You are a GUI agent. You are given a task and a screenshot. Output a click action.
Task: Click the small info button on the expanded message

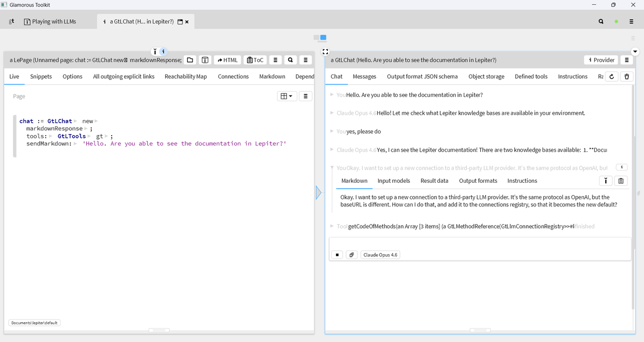click(x=622, y=167)
